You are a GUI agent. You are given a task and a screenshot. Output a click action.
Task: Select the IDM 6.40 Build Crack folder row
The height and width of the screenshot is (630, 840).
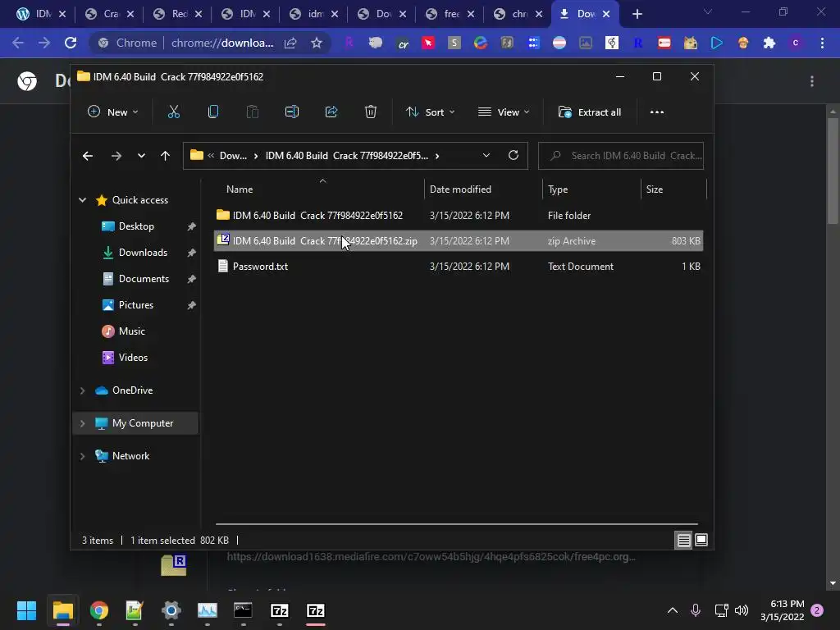(459, 216)
